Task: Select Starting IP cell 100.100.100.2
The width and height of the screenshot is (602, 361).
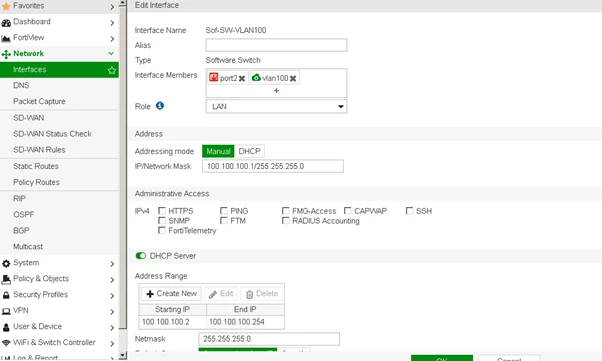Action: click(173, 322)
